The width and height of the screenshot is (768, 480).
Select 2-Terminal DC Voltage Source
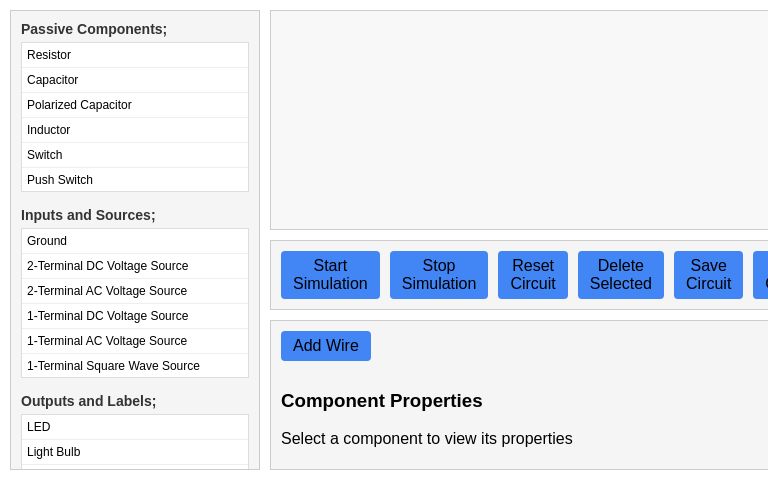click(135, 266)
